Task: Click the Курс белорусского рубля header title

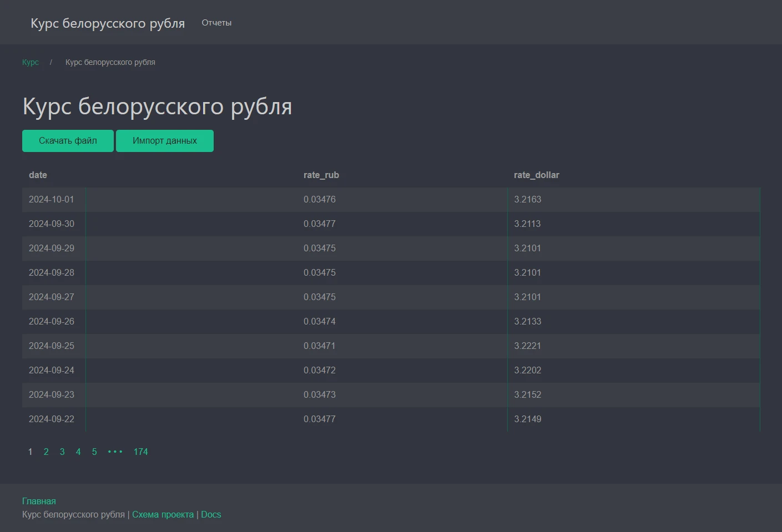Action: coord(157,107)
